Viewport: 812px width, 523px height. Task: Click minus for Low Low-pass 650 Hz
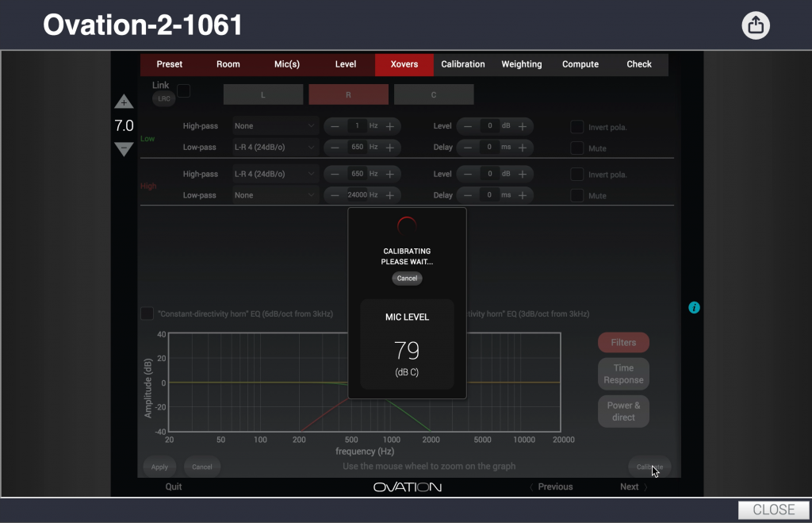pos(335,148)
